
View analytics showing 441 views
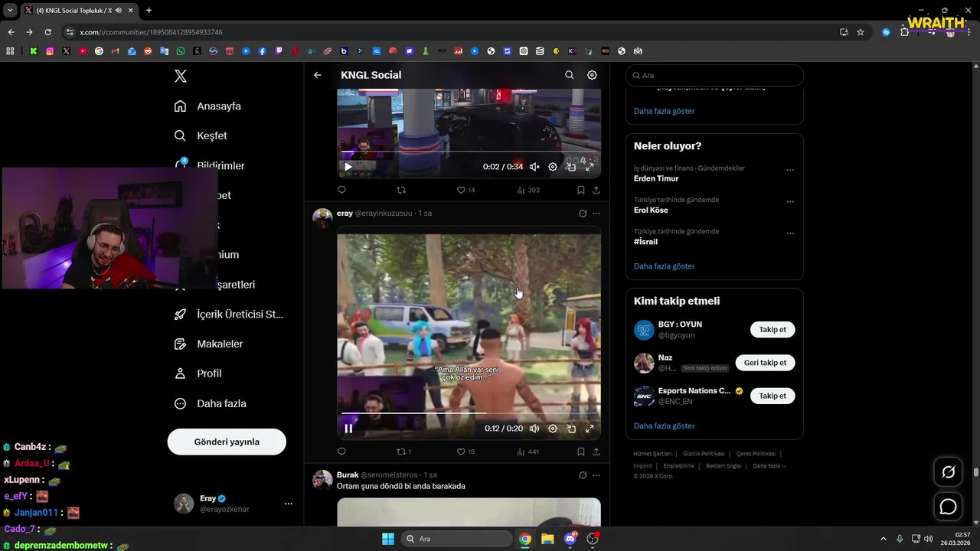pyautogui.click(x=528, y=452)
